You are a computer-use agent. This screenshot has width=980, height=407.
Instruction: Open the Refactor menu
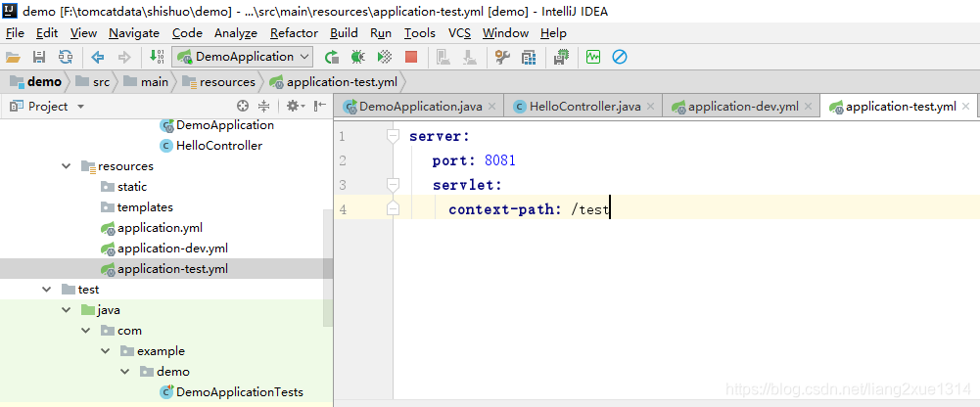point(294,33)
